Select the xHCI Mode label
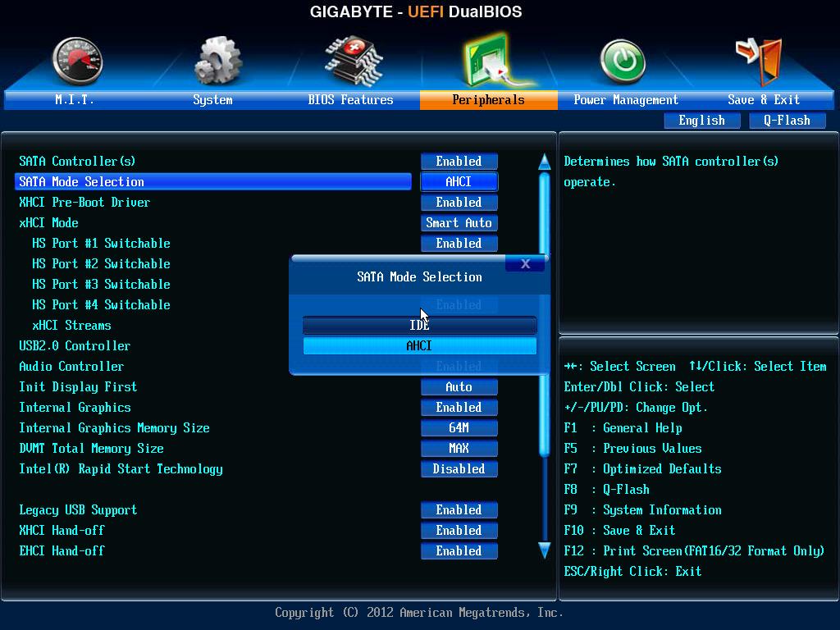This screenshot has height=630, width=840. coord(48,223)
